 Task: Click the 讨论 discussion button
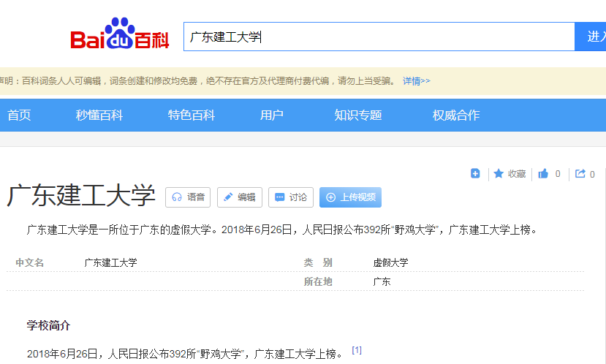click(291, 197)
